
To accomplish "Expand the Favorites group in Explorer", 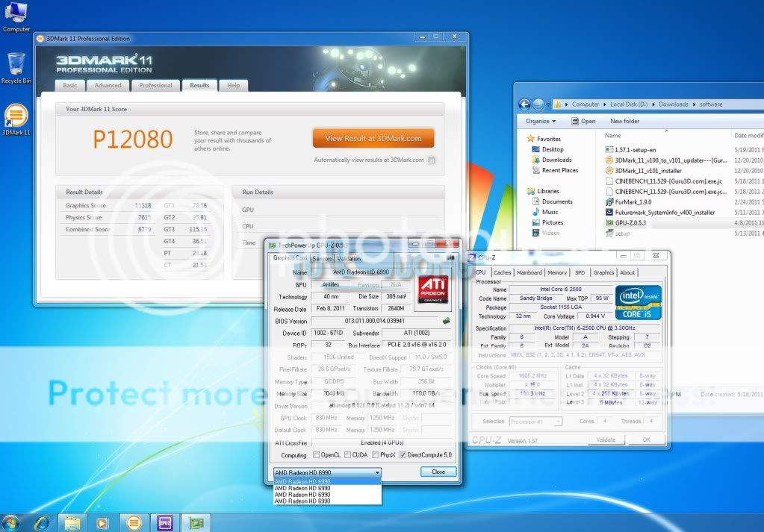I will [544, 139].
